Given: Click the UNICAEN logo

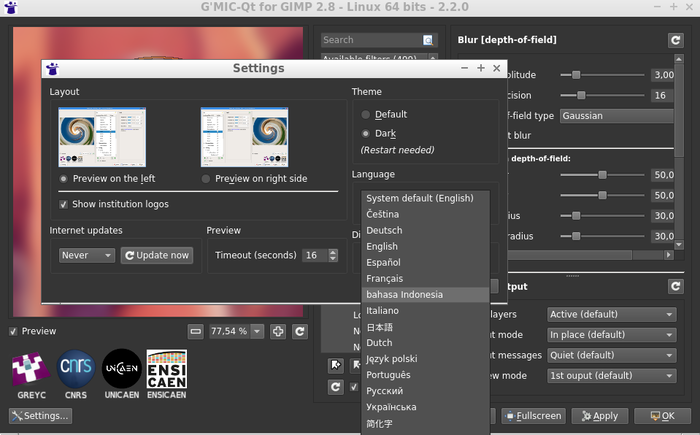Looking at the screenshot, I should tap(121, 374).
